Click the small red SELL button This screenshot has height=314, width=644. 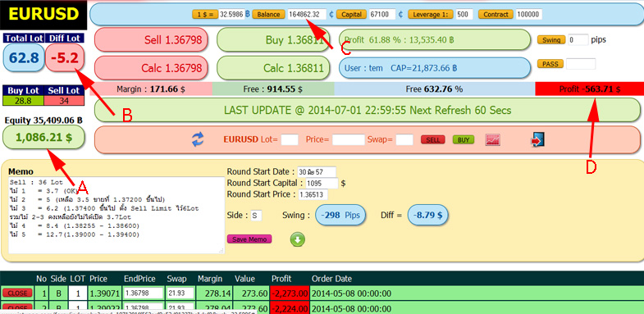pyautogui.click(x=433, y=140)
